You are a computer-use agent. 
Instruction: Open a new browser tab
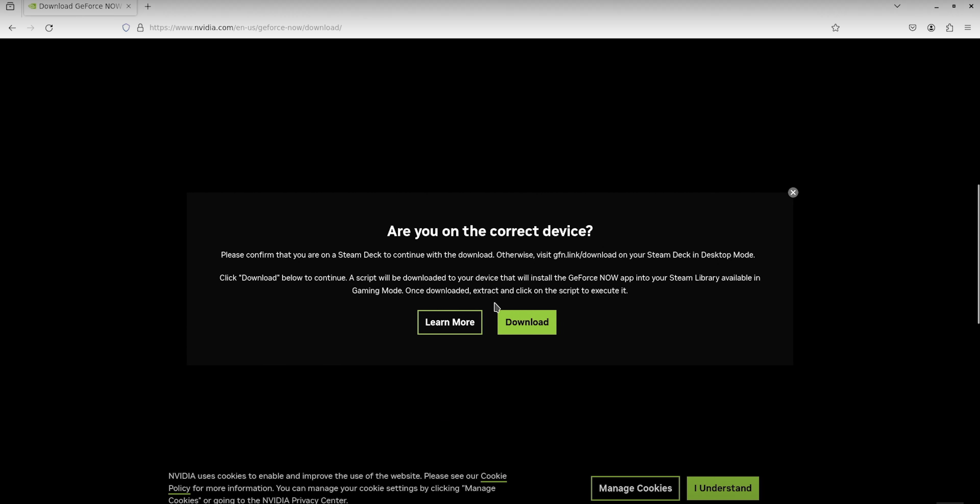148,6
